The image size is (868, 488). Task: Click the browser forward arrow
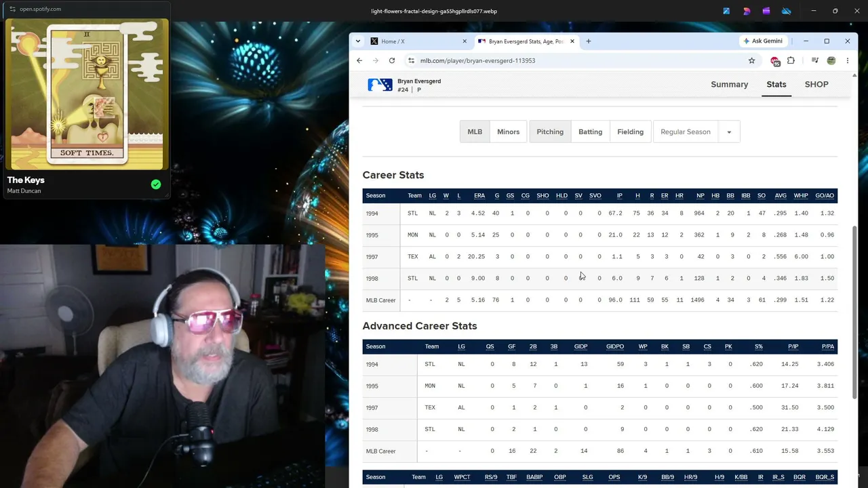(376, 60)
